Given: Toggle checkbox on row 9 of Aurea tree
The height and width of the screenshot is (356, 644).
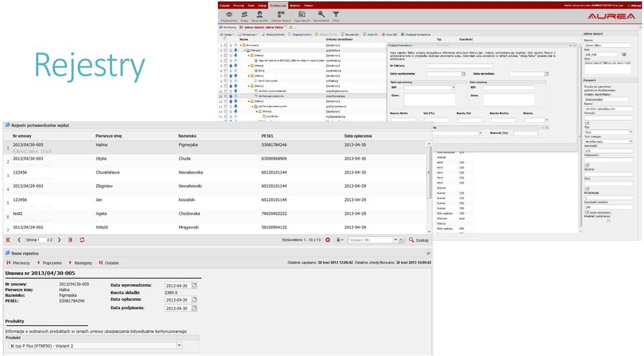Looking at the screenshot, I should pos(225,86).
